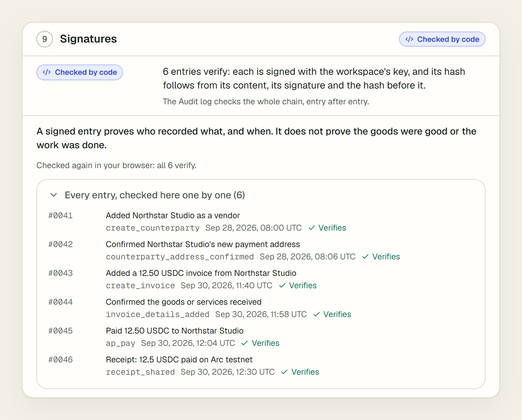Click the checkmark on the invoice_details_added row
Image resolution: width=522 pixels, height=420 pixels.
coord(317,314)
